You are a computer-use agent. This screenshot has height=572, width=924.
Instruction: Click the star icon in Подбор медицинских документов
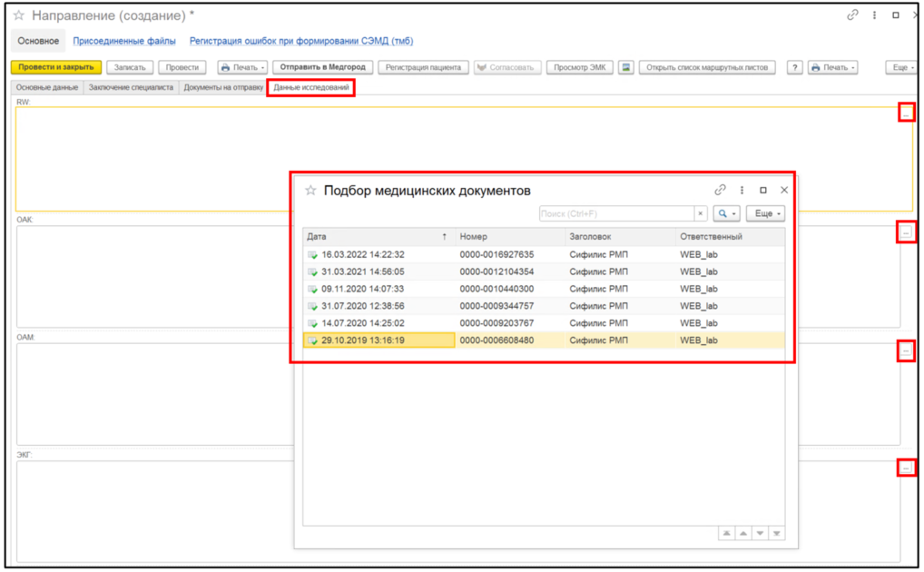point(310,191)
